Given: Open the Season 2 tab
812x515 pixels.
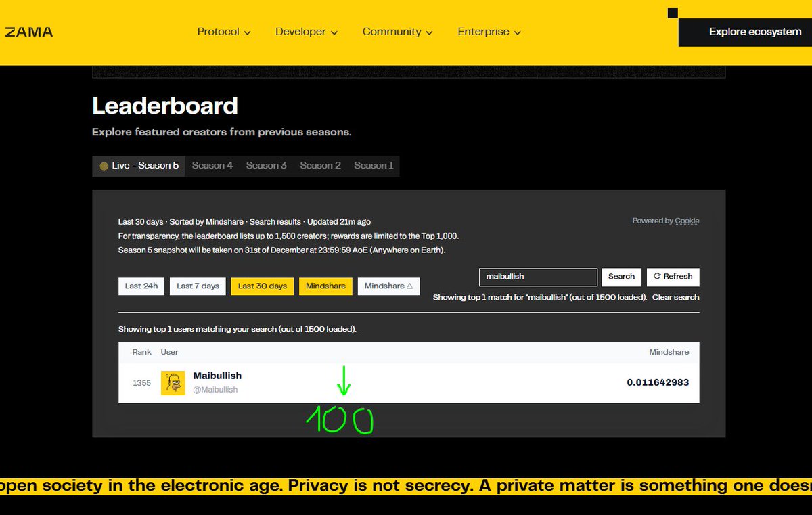Looking at the screenshot, I should pos(320,166).
